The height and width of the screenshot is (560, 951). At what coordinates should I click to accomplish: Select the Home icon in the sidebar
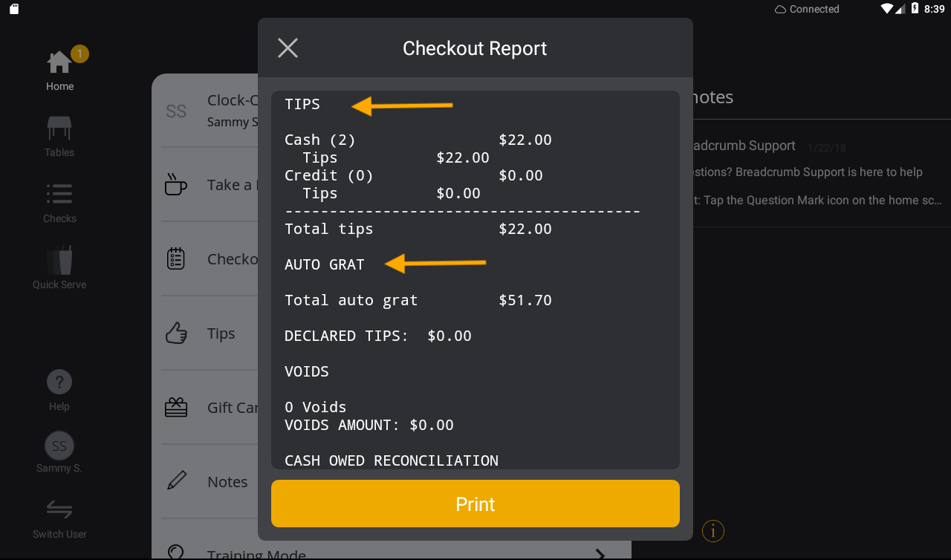(x=59, y=62)
